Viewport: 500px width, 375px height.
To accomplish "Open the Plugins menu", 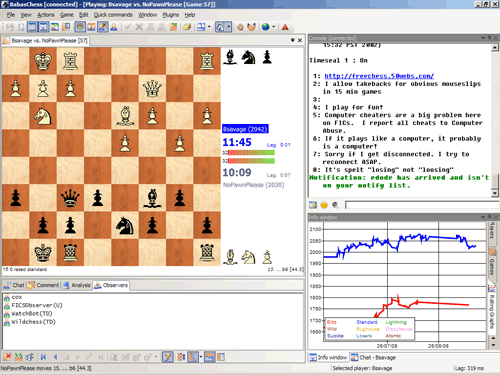I will tap(171, 15).
